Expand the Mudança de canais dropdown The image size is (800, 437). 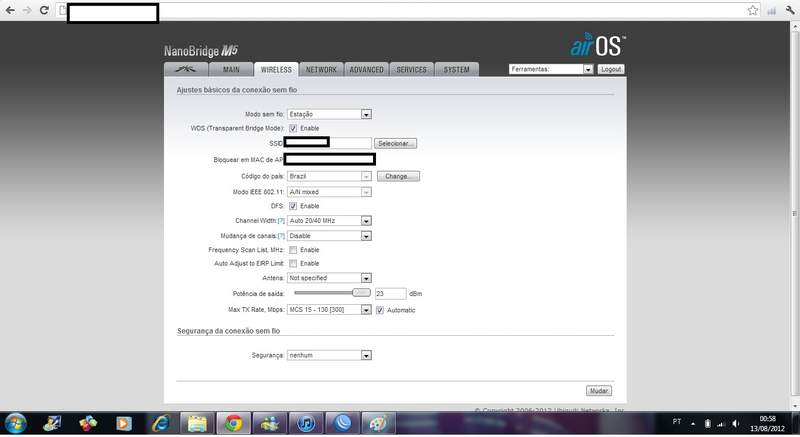329,236
